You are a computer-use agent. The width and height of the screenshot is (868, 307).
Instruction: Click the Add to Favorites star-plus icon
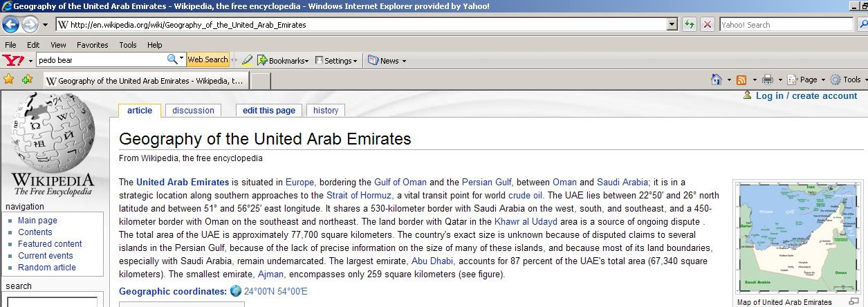(27, 80)
